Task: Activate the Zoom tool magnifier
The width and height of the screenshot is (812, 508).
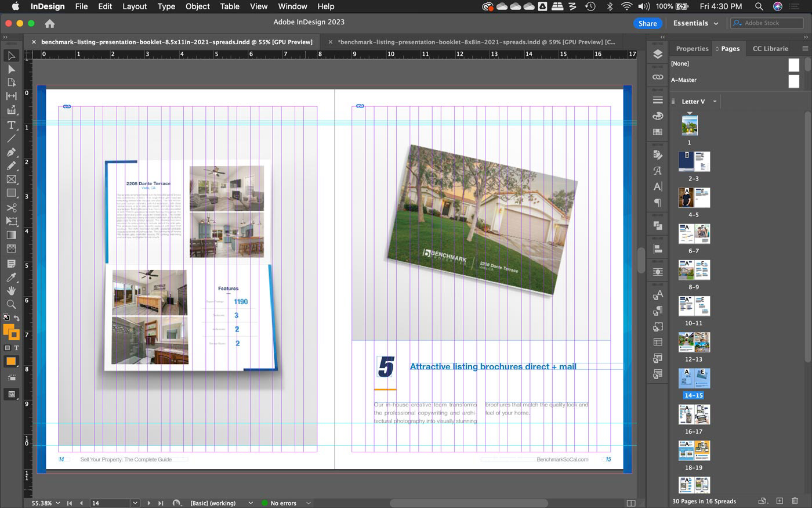Action: 11,304
